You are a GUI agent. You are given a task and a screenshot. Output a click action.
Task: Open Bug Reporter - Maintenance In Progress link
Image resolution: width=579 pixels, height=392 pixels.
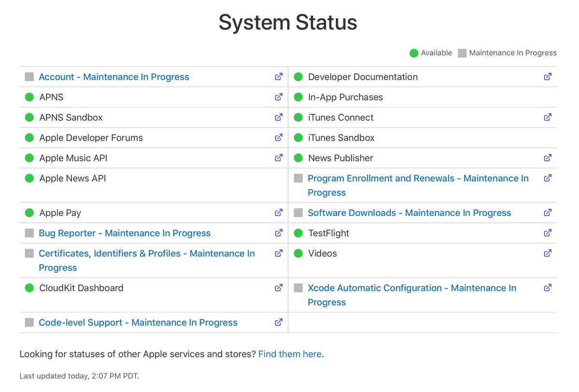pyautogui.click(x=124, y=233)
